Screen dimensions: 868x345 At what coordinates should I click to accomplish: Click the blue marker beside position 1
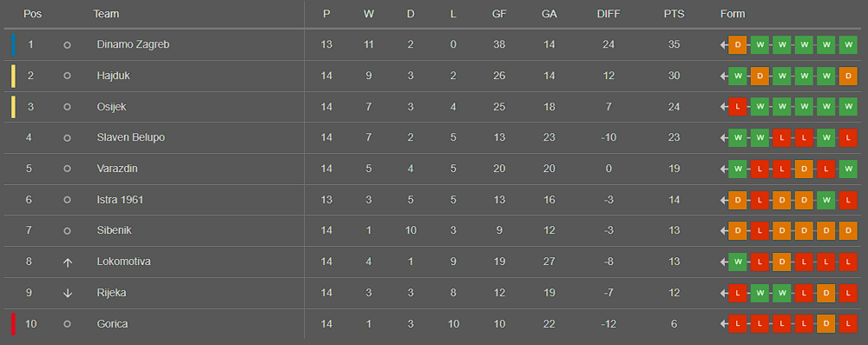tap(13, 45)
